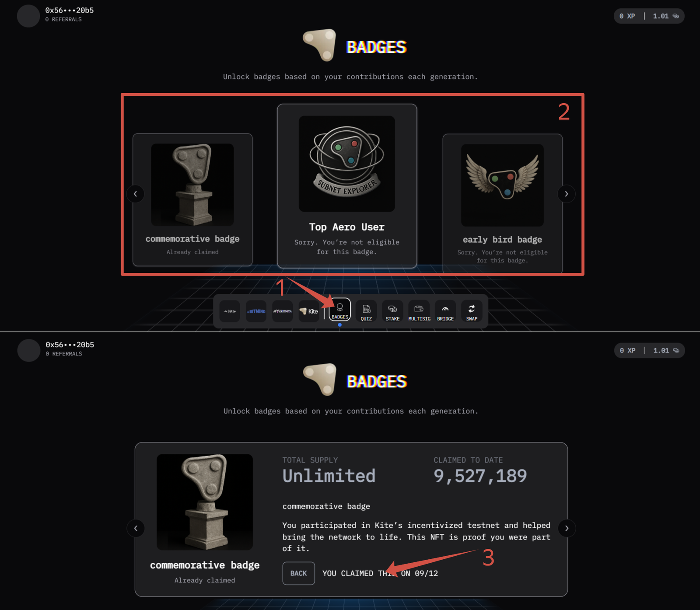Open the Stake tool
Screen dimensions: 700x610
point(392,311)
